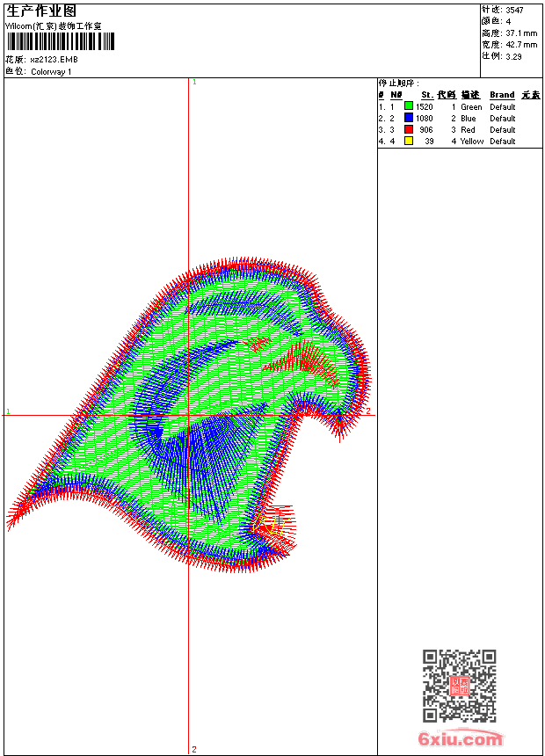Click the St. column header

(427, 95)
